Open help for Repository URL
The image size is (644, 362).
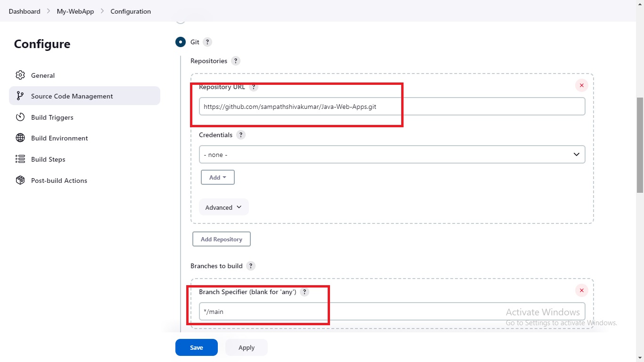pyautogui.click(x=254, y=87)
